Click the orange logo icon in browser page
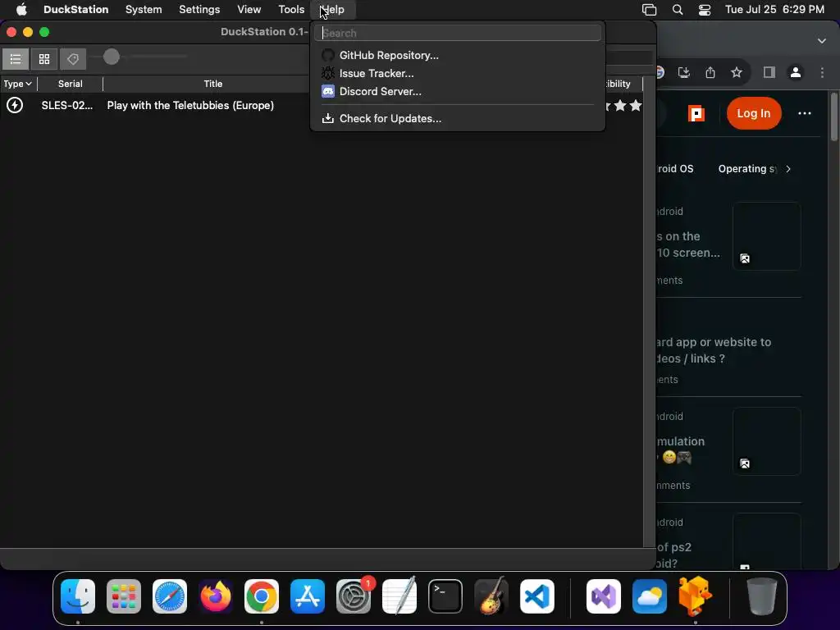 point(696,113)
